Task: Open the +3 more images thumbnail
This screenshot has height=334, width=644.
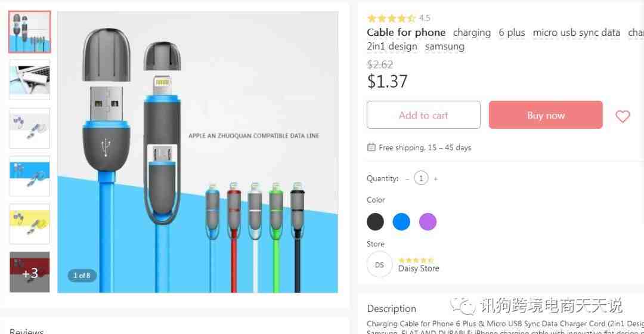Action: coord(30,273)
